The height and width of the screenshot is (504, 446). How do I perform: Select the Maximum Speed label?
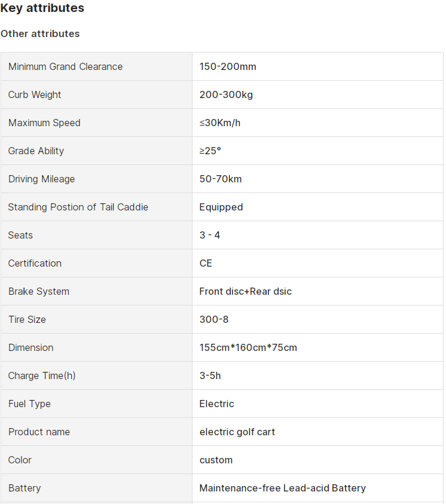pos(44,123)
